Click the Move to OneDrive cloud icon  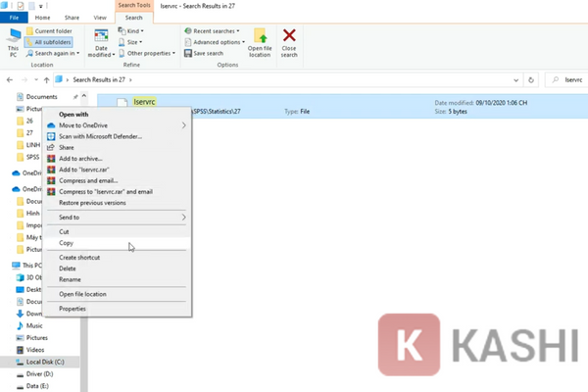tap(50, 125)
